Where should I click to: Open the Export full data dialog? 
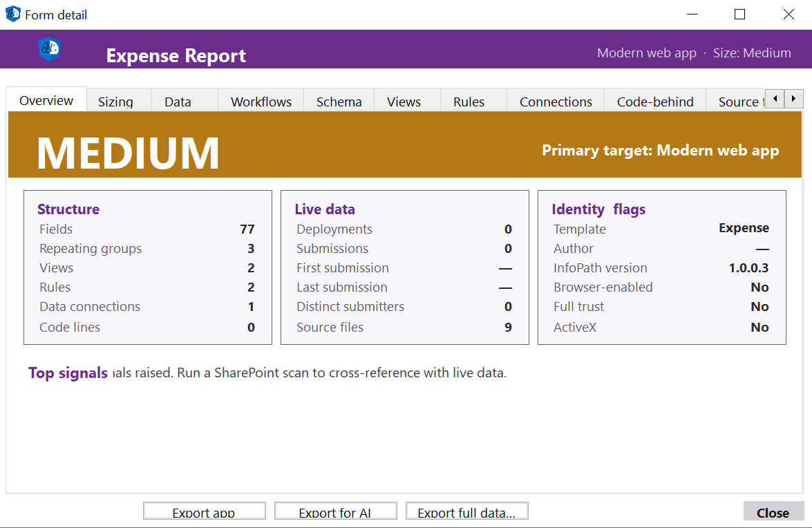click(x=466, y=511)
